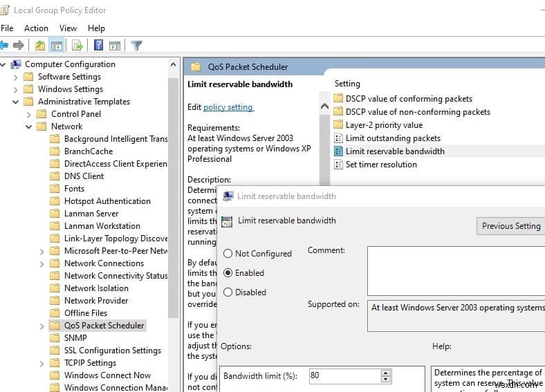The height and width of the screenshot is (392, 545).
Task: Click the Export List toolbar icon
Action: coord(77,46)
